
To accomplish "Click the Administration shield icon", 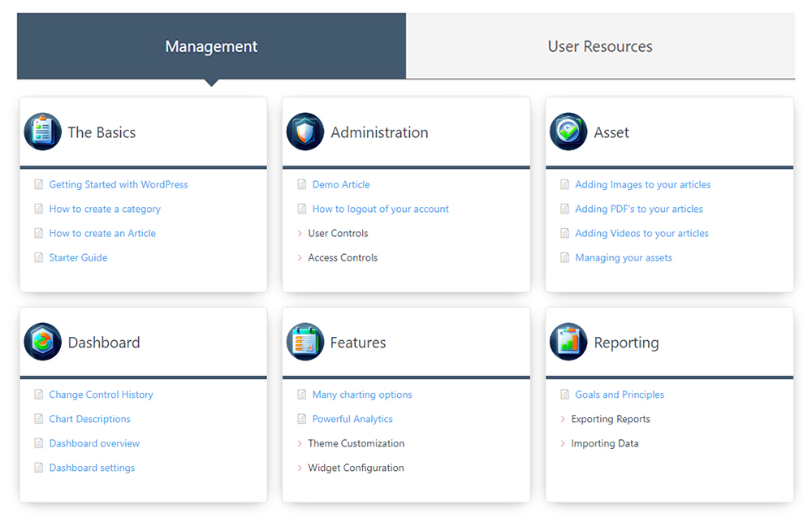I will pos(305,132).
